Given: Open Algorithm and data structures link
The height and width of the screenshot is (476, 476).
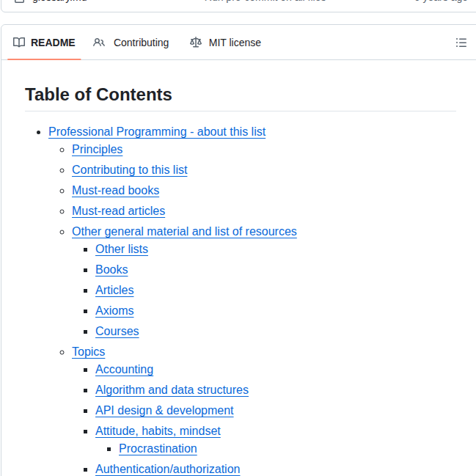Looking at the screenshot, I should pyautogui.click(x=172, y=390).
